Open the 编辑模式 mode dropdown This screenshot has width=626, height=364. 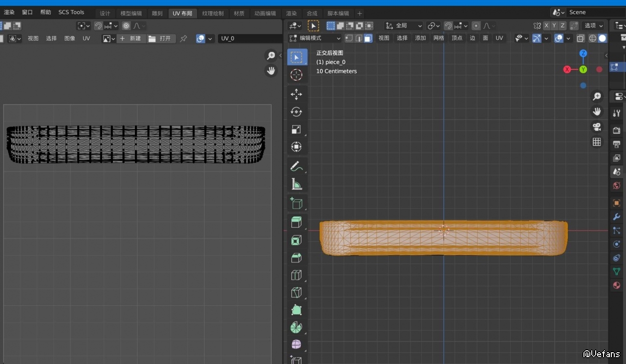(315, 38)
